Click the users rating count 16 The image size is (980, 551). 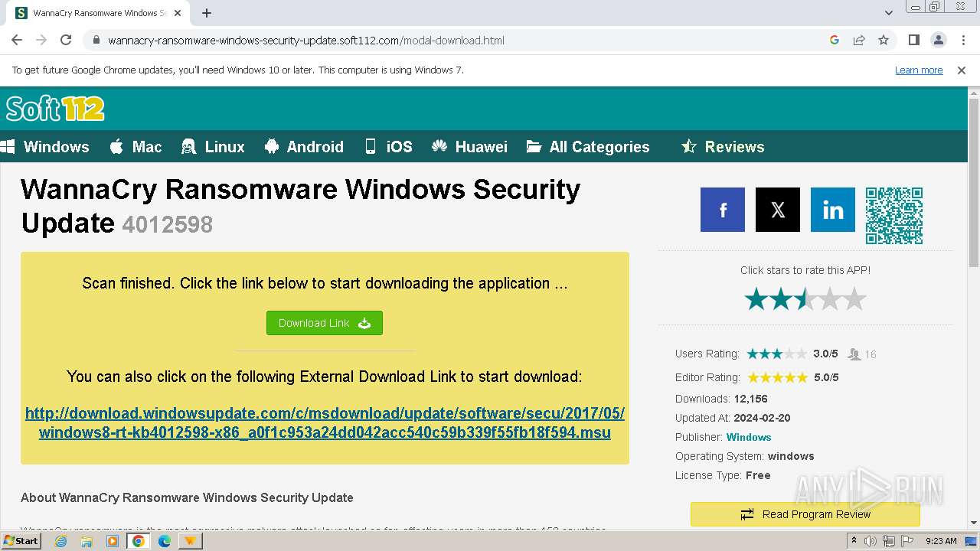(871, 354)
